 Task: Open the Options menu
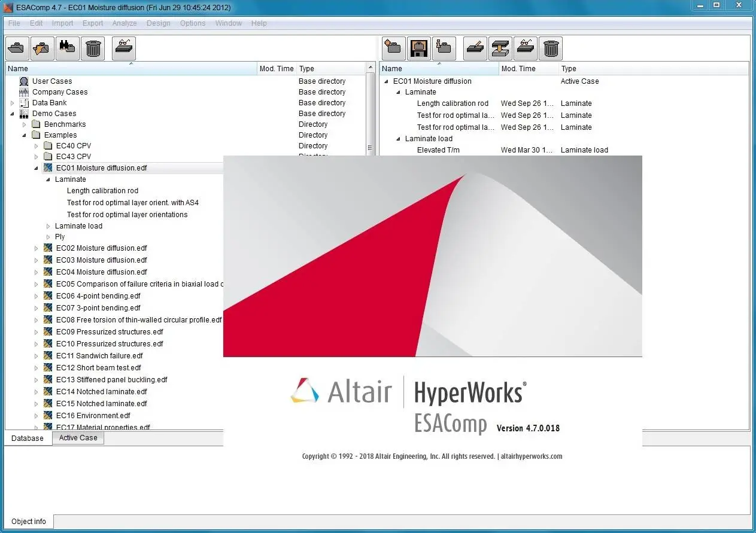pos(193,23)
